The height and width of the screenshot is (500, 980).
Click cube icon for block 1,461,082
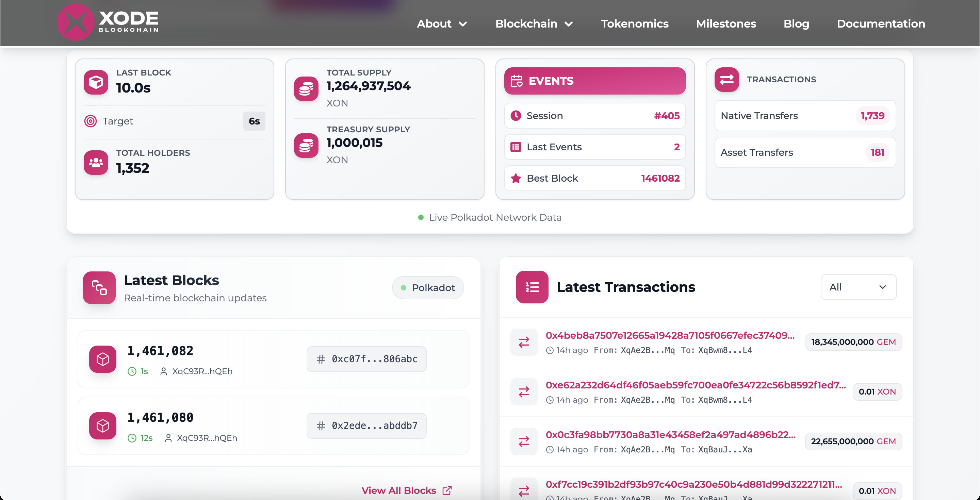click(x=103, y=359)
